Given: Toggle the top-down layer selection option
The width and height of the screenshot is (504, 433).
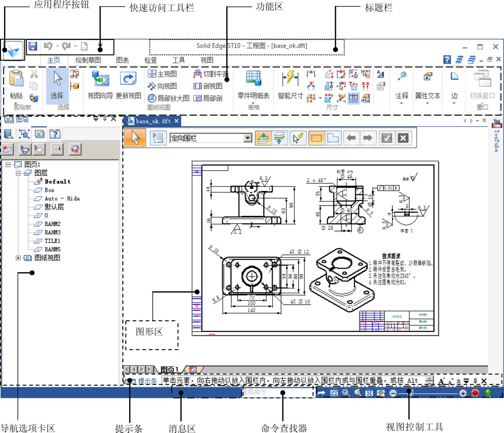Looking at the screenshot, I should [263, 138].
